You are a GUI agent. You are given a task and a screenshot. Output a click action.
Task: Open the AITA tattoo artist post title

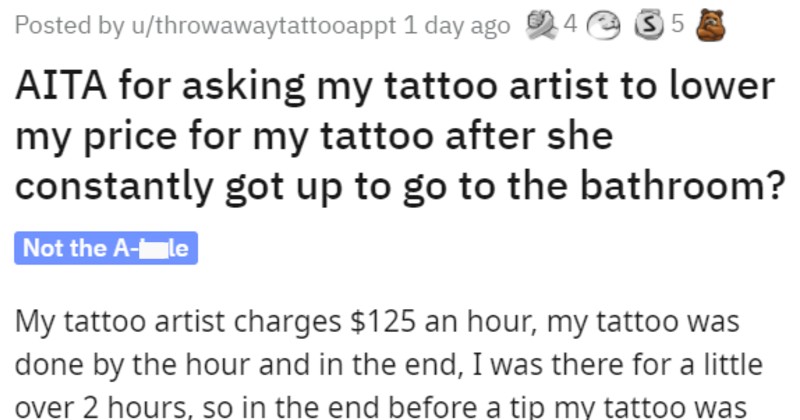coord(395,136)
